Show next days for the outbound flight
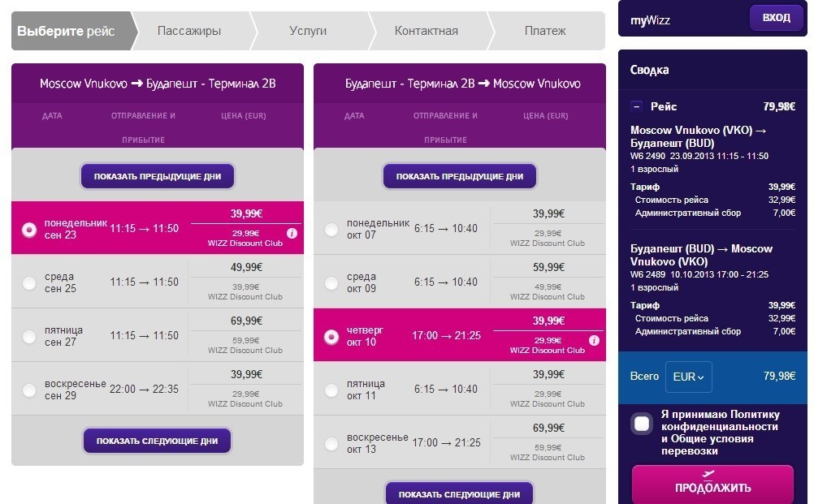Viewport: 814px width, 504px height. (158, 441)
